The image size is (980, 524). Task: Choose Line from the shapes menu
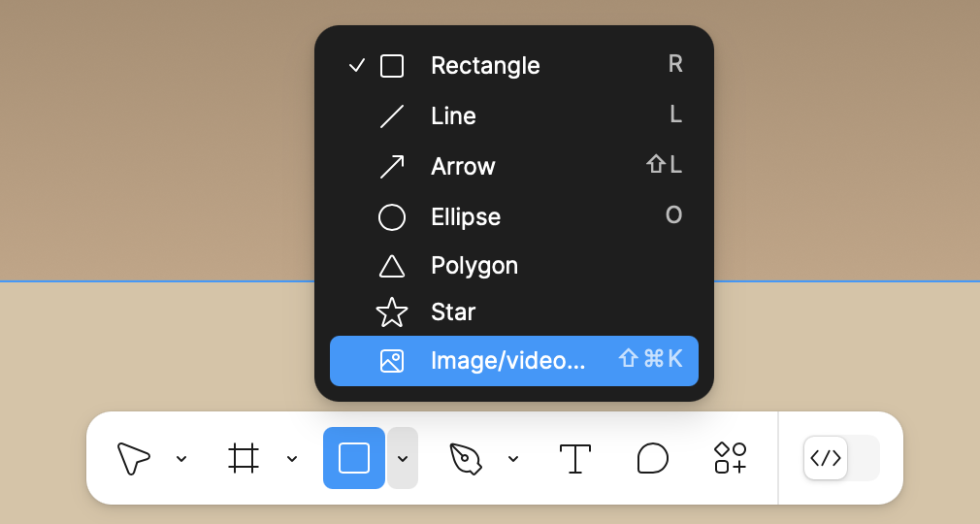(513, 115)
